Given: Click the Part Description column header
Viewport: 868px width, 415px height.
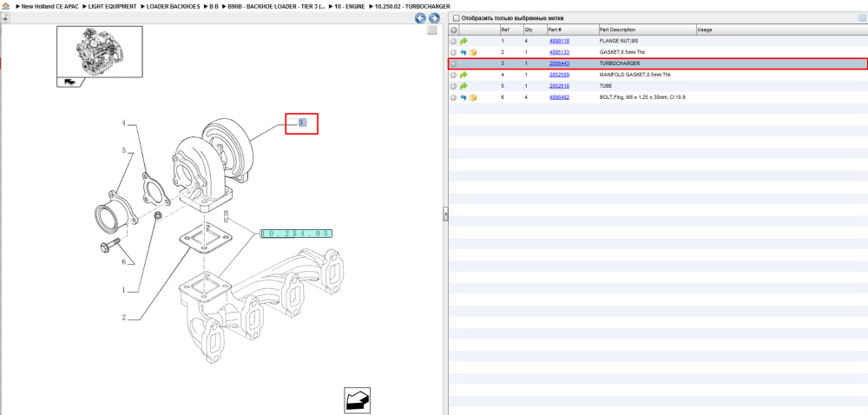Looking at the screenshot, I should 647,30.
